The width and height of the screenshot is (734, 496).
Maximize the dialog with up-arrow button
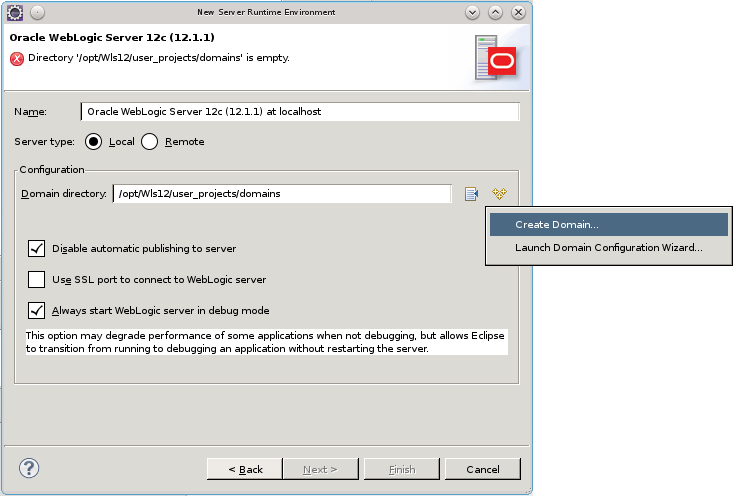click(495, 12)
